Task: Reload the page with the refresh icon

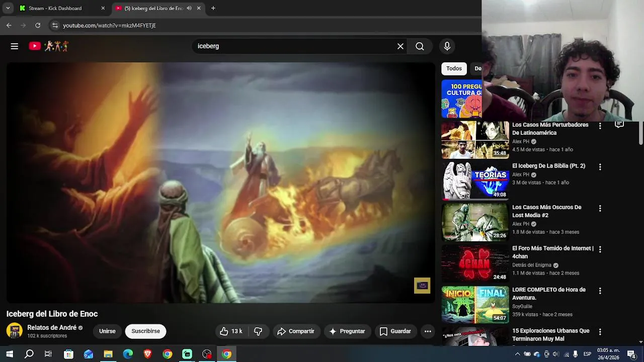Action: coord(38,25)
